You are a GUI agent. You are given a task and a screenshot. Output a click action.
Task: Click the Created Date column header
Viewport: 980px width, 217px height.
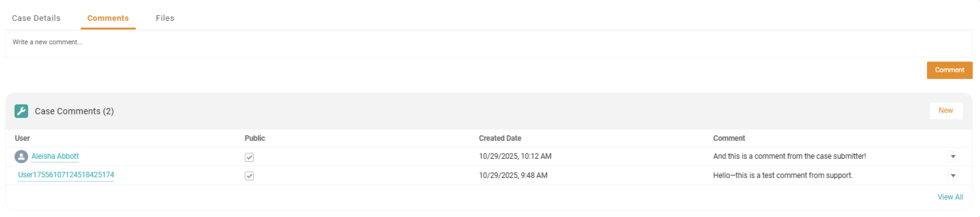click(500, 138)
